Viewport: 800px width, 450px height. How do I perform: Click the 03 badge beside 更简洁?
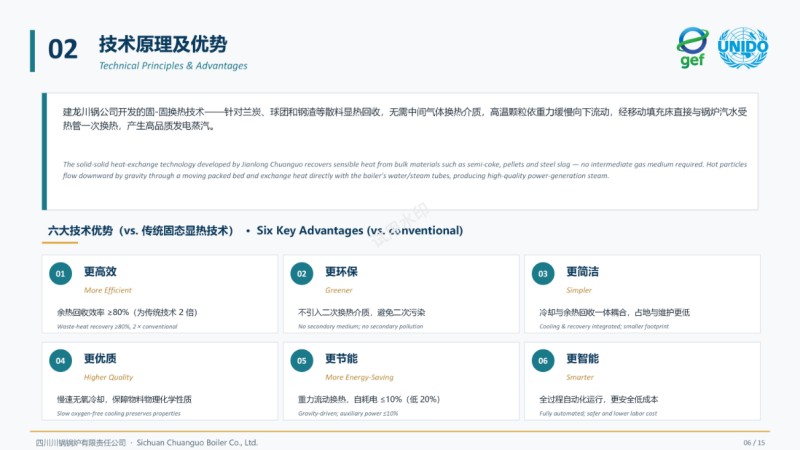(x=543, y=274)
